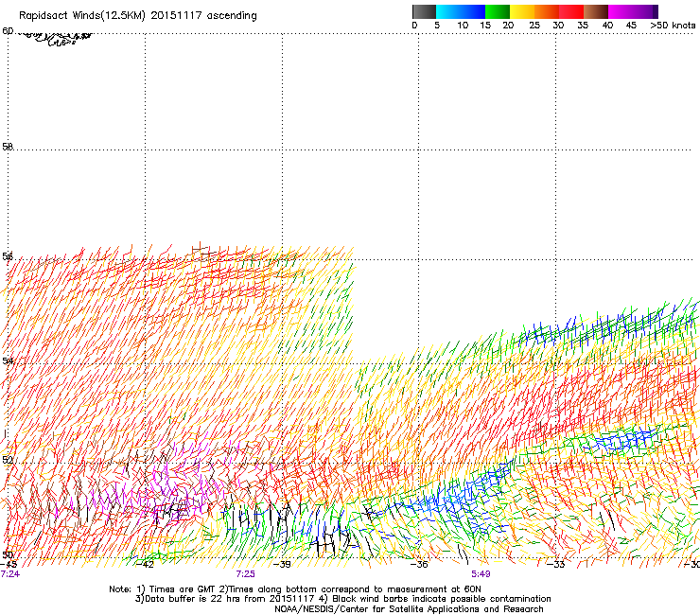The image size is (700, 615).
Task: Click the purple time label 5:49
Action: coord(481,574)
